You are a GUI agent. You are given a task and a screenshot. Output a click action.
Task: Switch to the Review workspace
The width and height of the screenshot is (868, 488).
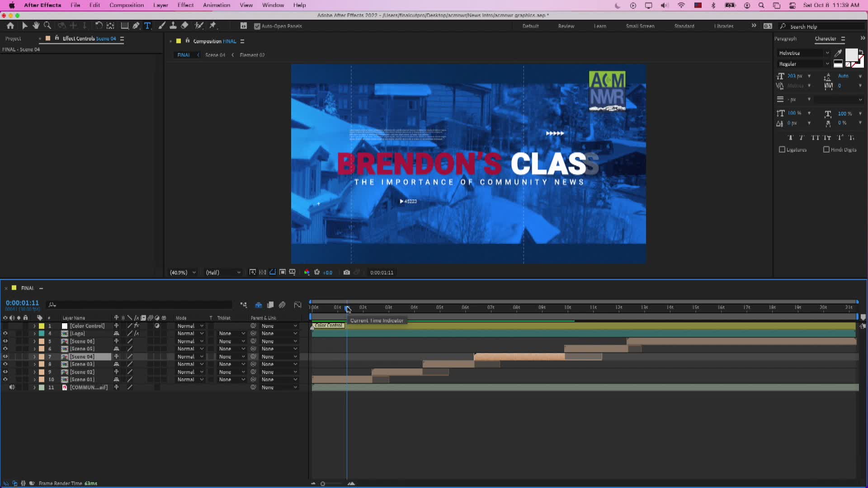coord(566,26)
